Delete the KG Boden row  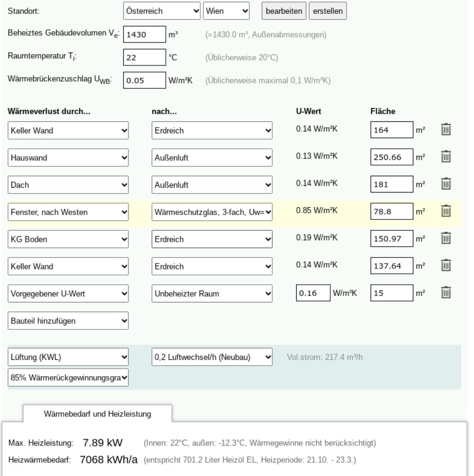446,238
